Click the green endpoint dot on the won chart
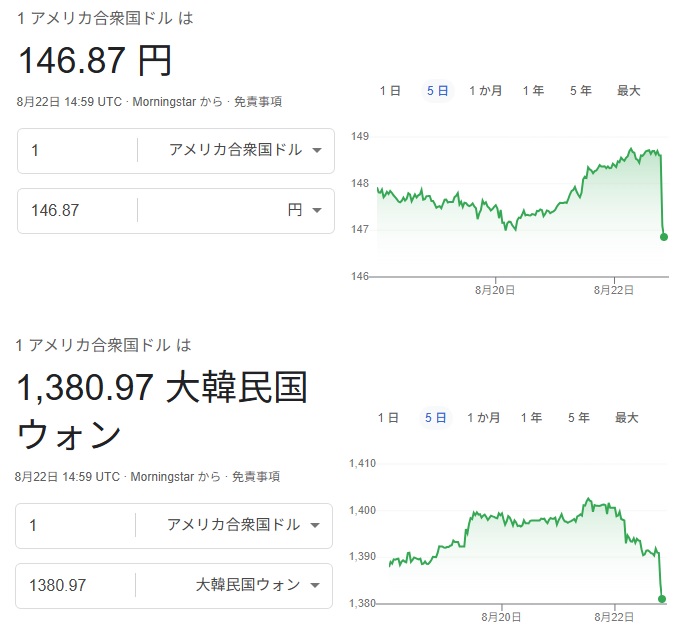Image resolution: width=689 pixels, height=637 pixels. coord(662,599)
